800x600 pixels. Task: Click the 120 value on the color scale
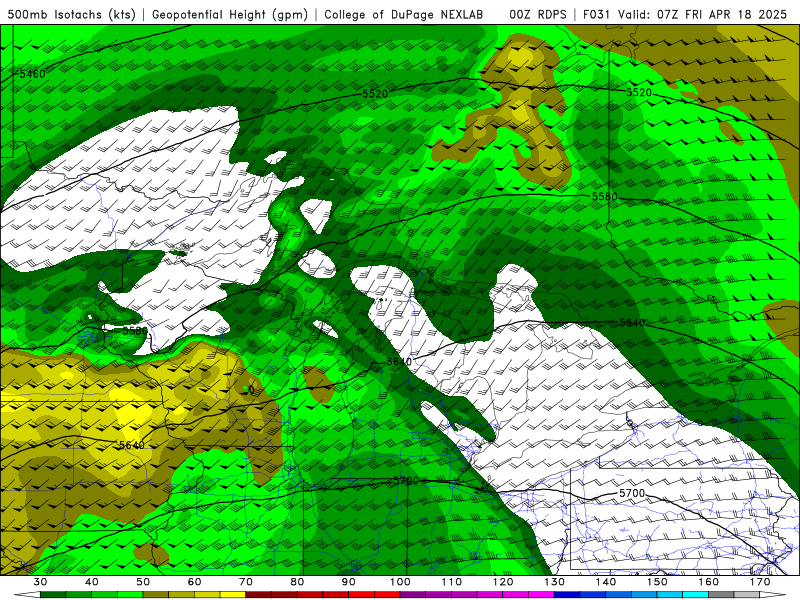click(503, 582)
